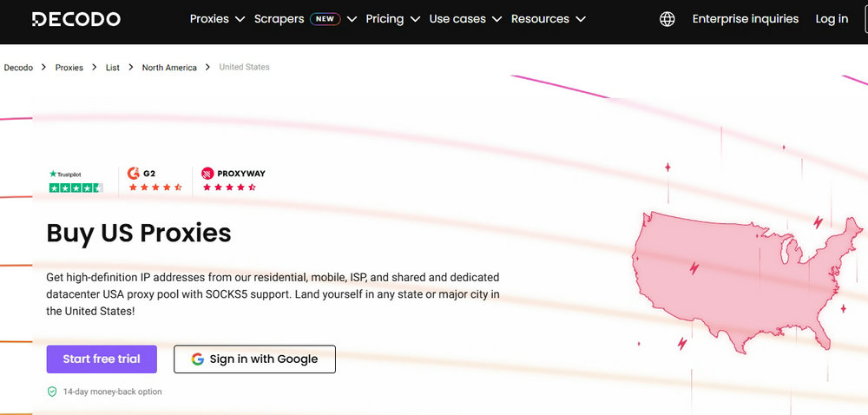868x415 pixels.
Task: Expand the Pricing menu chevron
Action: (415, 19)
